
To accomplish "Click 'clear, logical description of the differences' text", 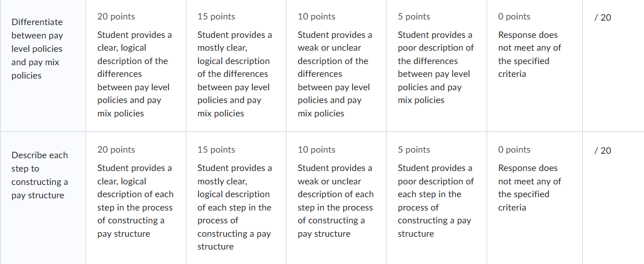I will [x=133, y=61].
